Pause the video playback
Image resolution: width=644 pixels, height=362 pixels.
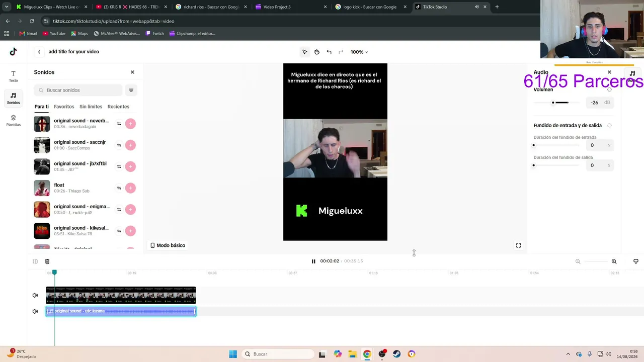pyautogui.click(x=313, y=261)
